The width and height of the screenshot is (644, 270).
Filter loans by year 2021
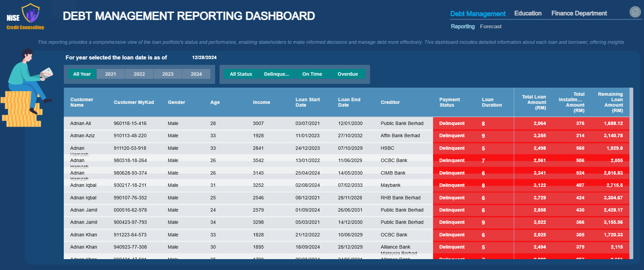111,74
